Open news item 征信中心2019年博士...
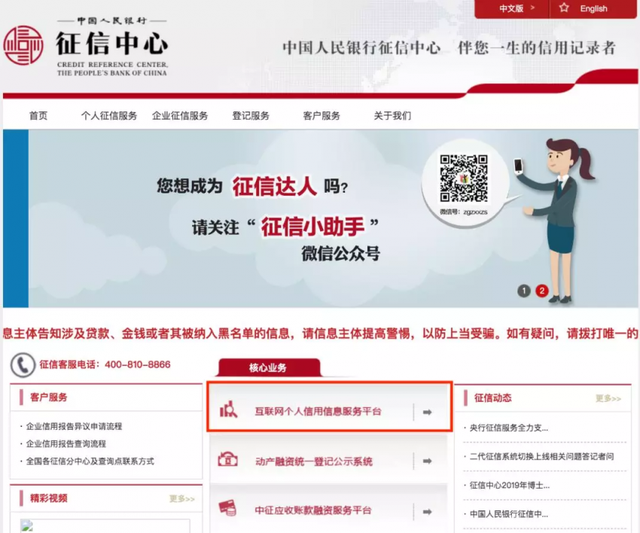 click(x=509, y=485)
